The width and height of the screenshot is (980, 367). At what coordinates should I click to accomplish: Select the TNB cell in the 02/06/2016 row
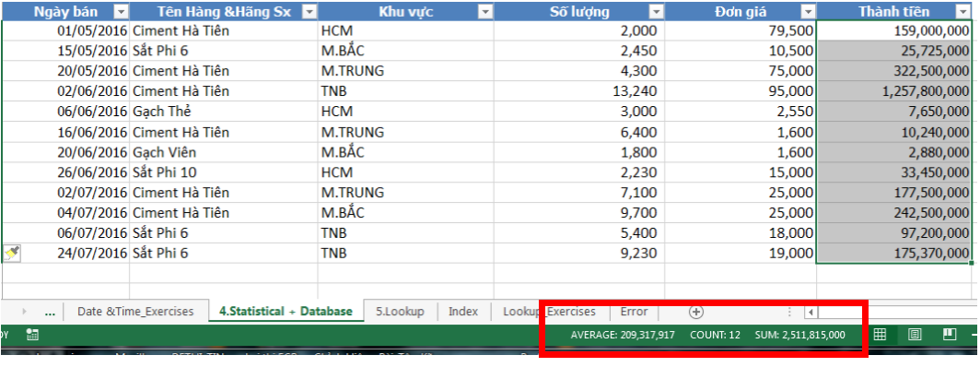[405, 91]
